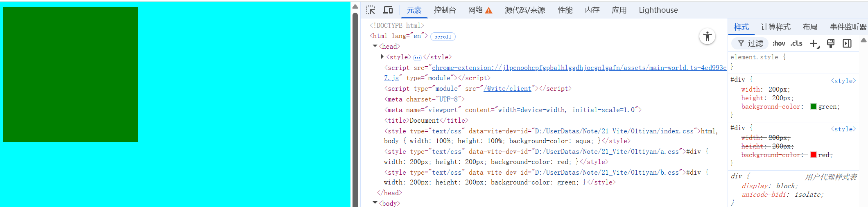Select the html lang="en" element line
Screen dimensions: 868x207
pos(399,36)
